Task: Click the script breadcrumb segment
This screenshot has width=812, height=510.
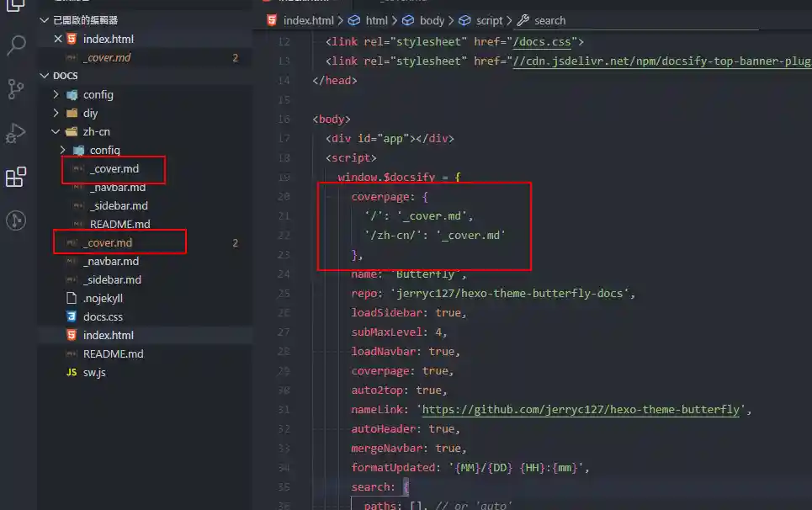Action: point(490,21)
